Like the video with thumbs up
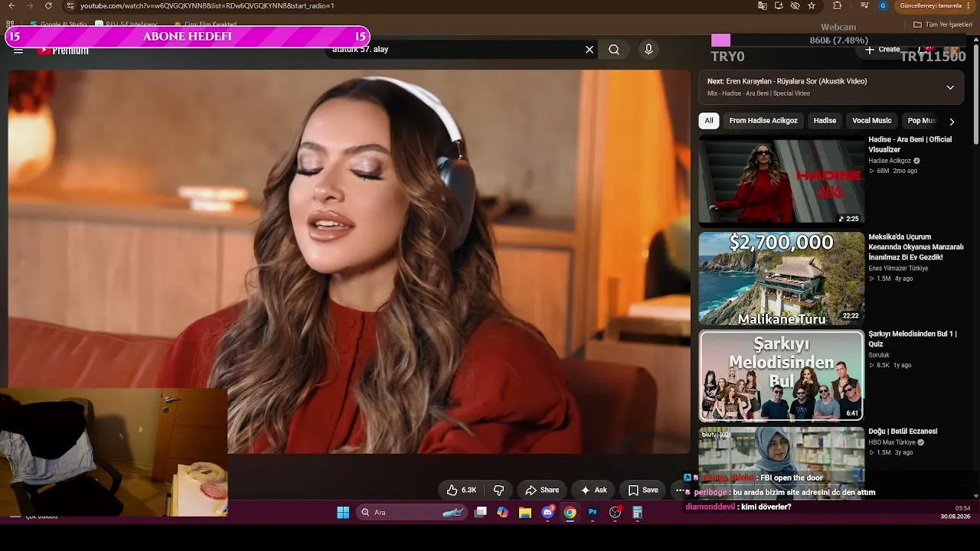 [x=462, y=490]
